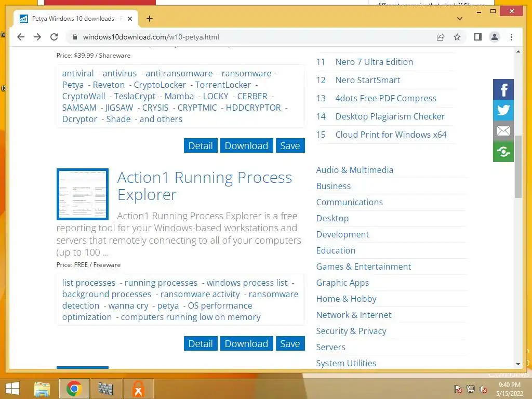Open Cloud Print for Windows x64 link

coord(391,135)
